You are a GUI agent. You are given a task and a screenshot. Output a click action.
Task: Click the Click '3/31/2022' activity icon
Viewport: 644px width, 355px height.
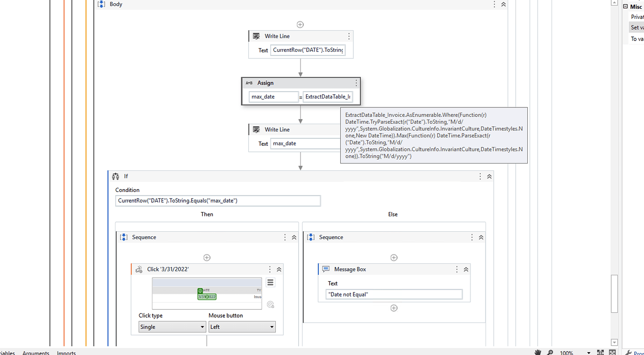click(139, 269)
